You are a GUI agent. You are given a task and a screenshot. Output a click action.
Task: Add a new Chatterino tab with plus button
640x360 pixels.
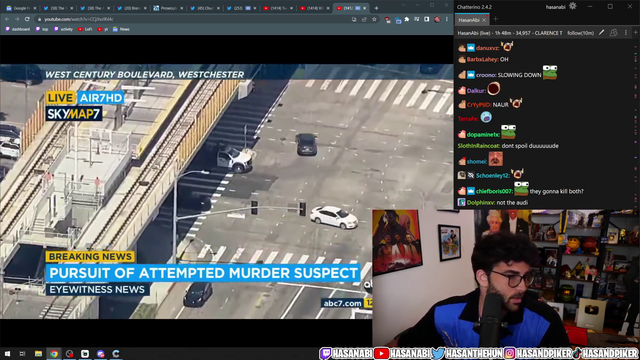tap(496, 19)
